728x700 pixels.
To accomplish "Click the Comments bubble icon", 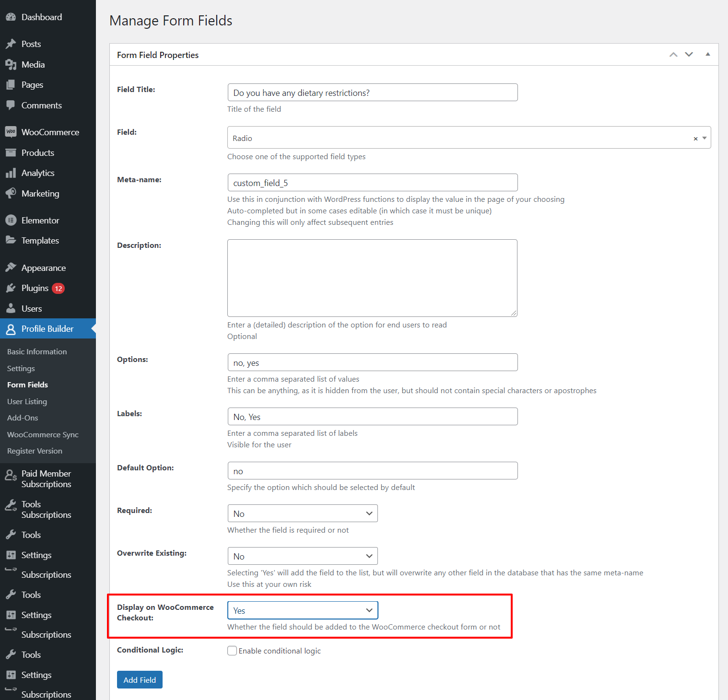I will (x=11, y=105).
